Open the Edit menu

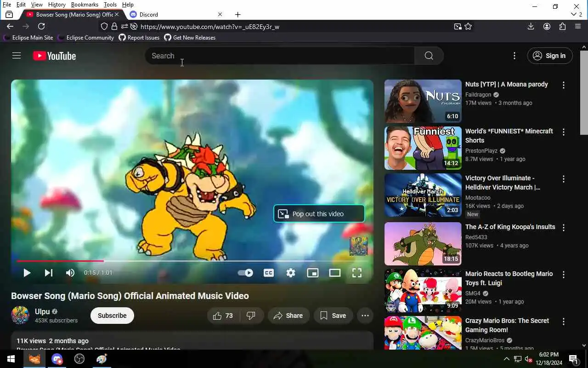click(x=21, y=5)
